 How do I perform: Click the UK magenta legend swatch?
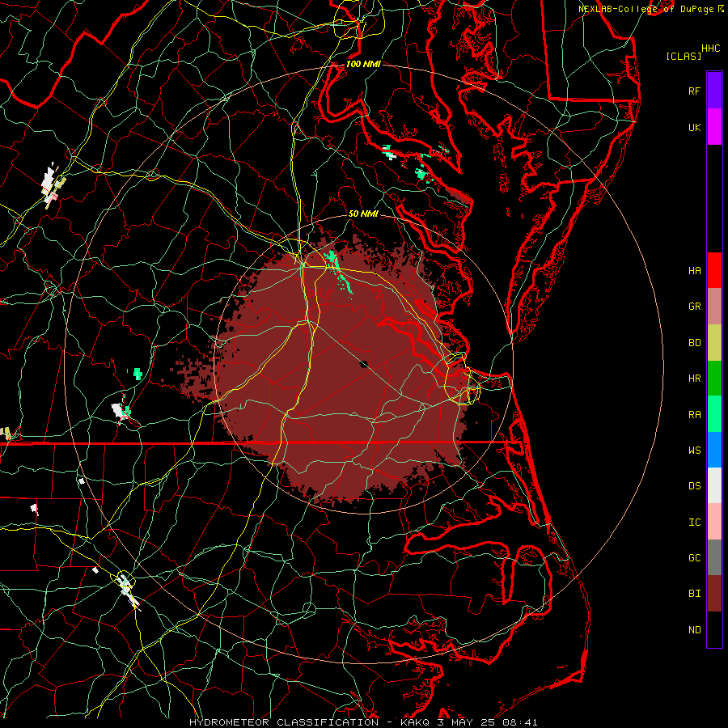point(714,127)
